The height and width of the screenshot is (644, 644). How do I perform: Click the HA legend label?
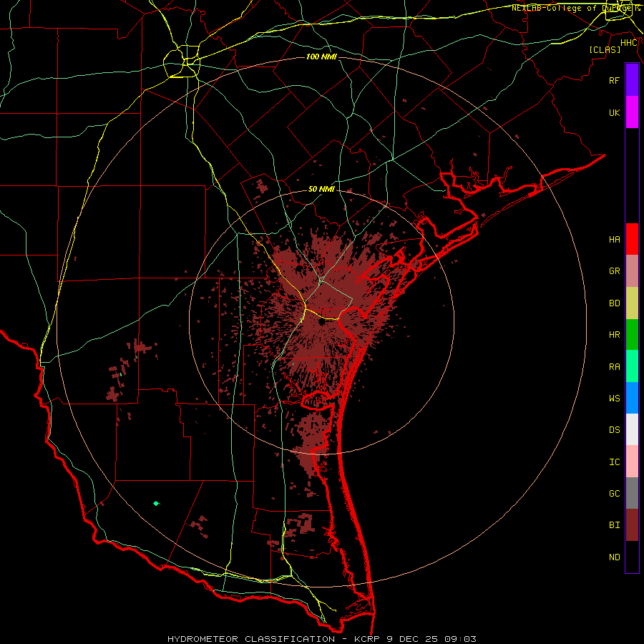[614, 239]
